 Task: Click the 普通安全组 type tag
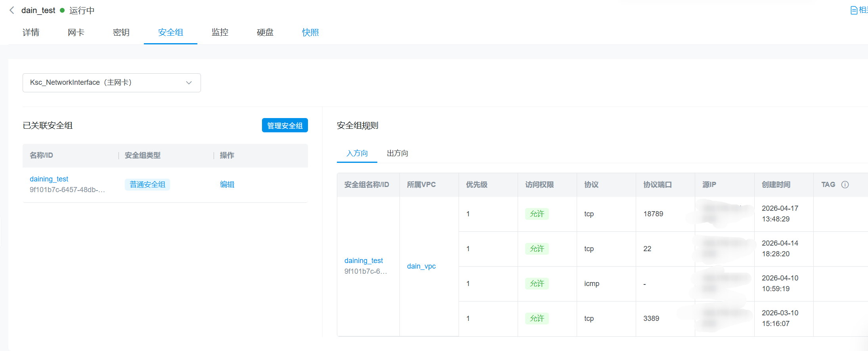[147, 185]
